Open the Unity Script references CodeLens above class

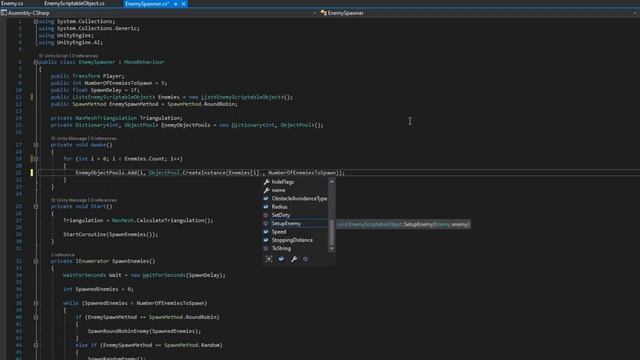69,56
